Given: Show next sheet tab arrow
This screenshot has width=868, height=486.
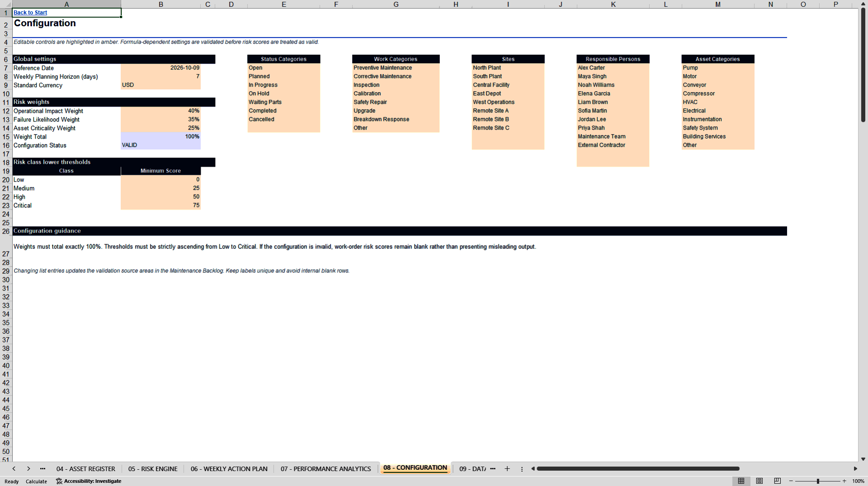Looking at the screenshot, I should pos(28,469).
